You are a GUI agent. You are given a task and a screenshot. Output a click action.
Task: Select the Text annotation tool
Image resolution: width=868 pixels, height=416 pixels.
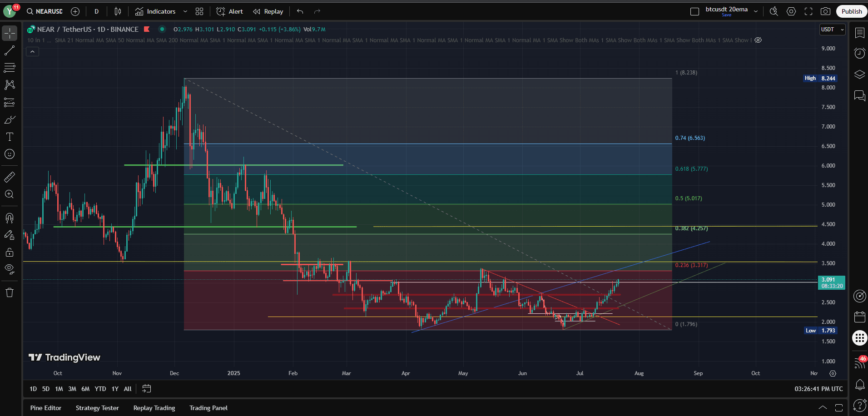(x=10, y=137)
